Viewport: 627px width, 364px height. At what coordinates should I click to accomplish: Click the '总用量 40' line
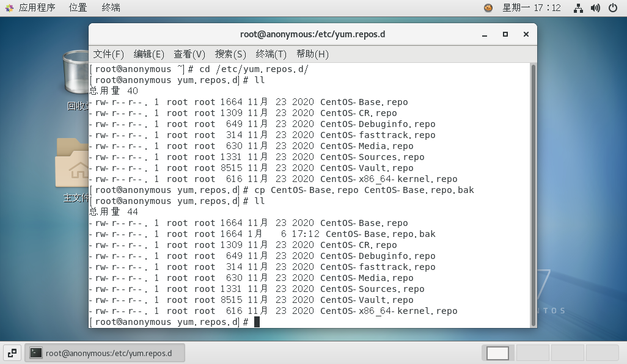click(114, 91)
